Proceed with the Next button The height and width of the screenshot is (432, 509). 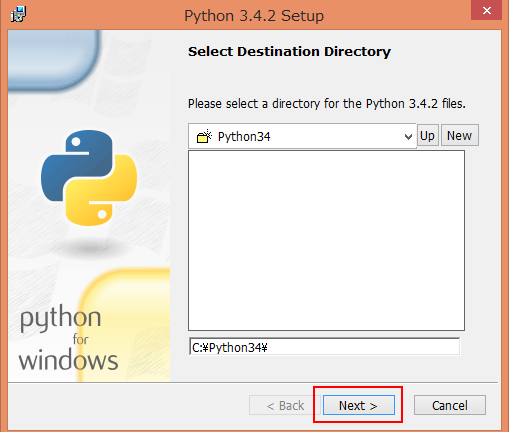[359, 405]
